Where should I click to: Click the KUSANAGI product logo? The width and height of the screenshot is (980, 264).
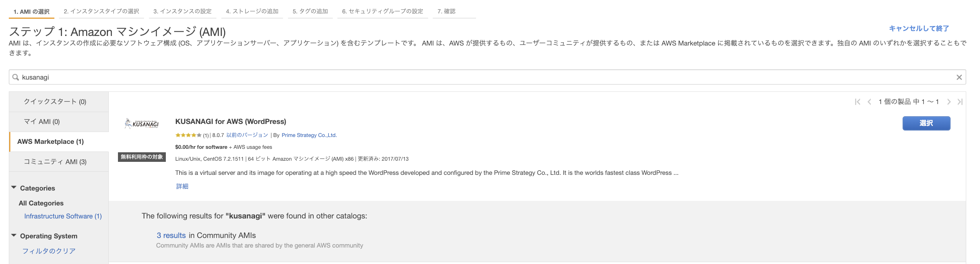coord(142,123)
